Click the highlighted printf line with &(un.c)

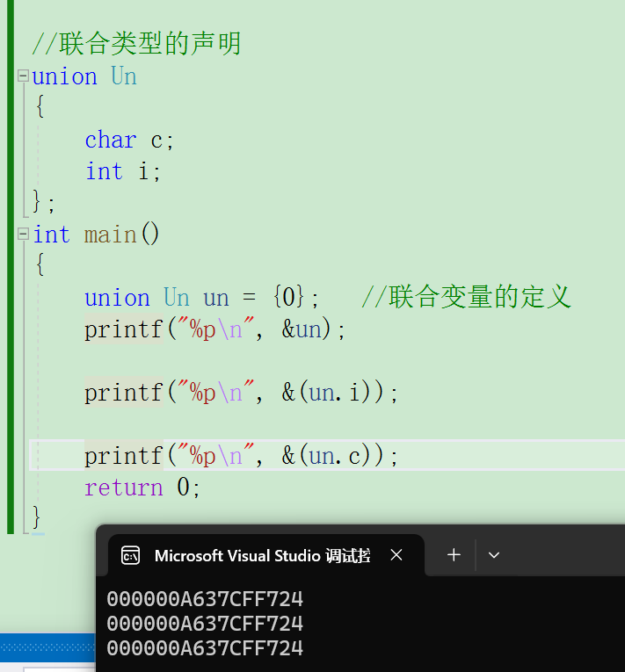click(x=241, y=456)
